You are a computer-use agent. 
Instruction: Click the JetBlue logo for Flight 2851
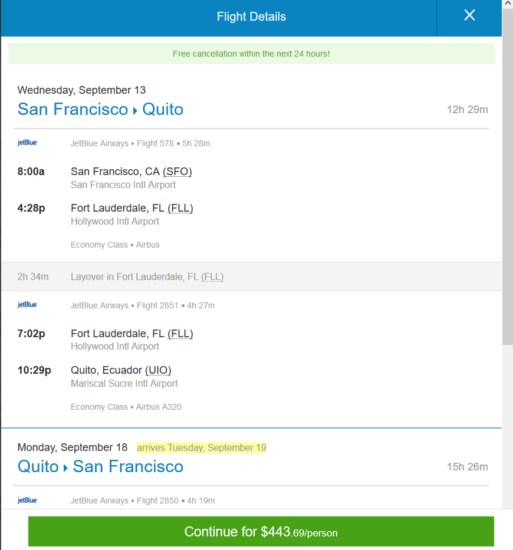27,304
